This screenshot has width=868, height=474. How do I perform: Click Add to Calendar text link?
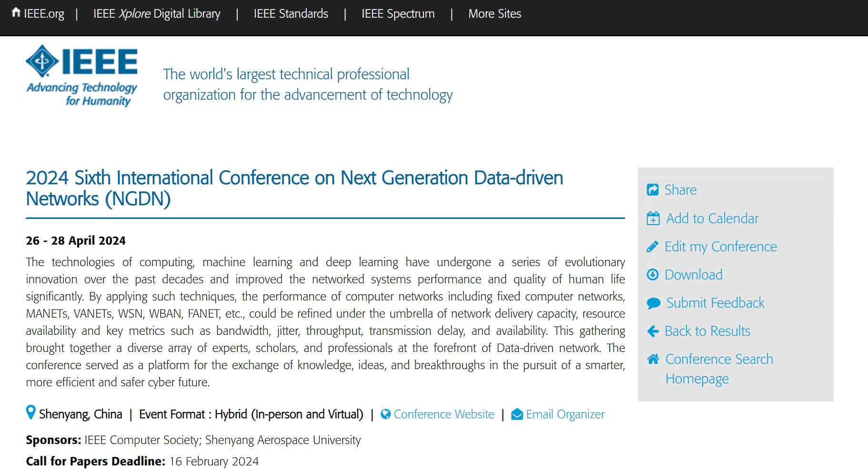(x=712, y=218)
